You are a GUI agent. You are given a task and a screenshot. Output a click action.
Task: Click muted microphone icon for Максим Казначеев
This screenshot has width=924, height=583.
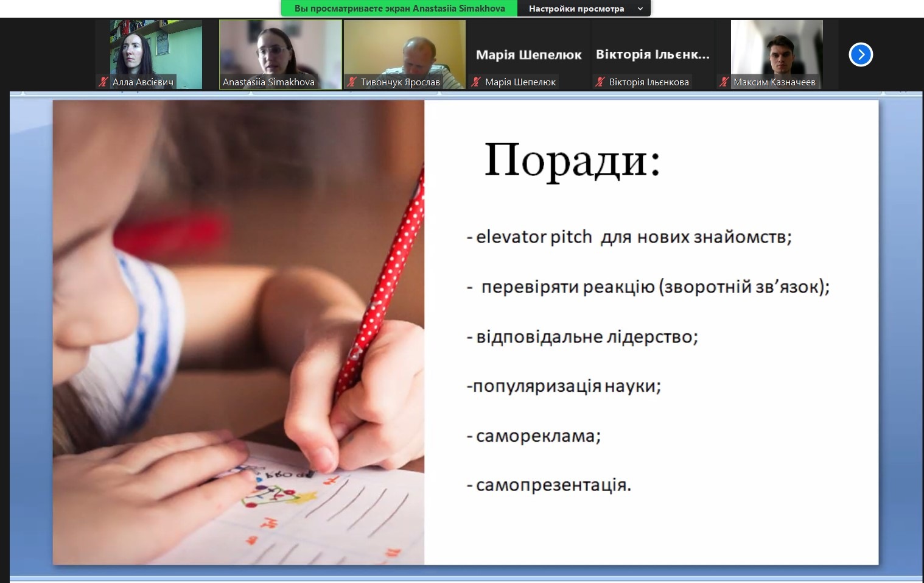coord(724,82)
